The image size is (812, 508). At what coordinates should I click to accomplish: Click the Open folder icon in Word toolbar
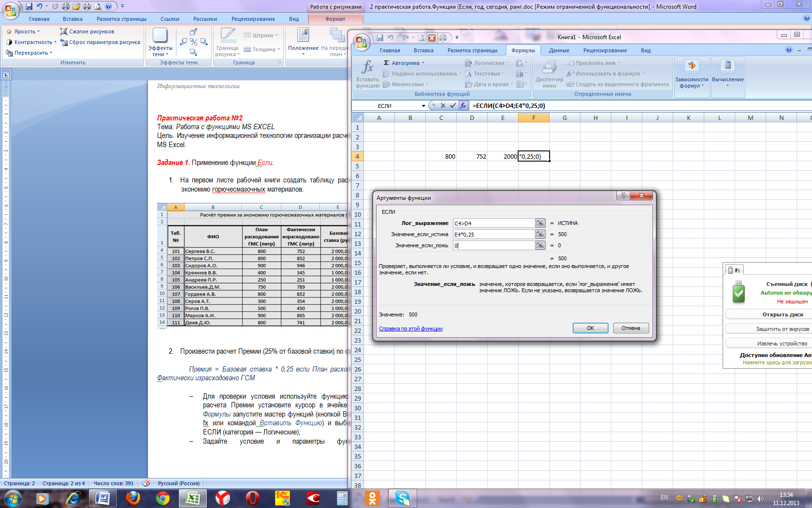[x=76, y=6]
